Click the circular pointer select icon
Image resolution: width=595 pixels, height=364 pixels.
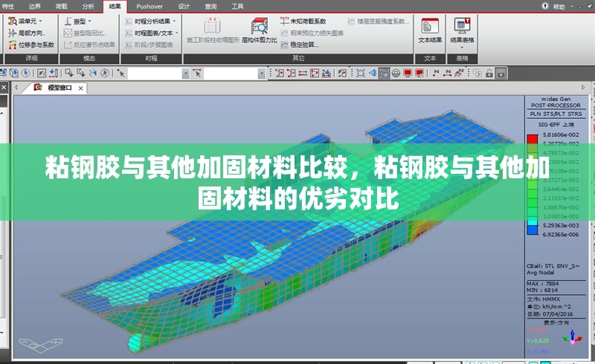[26, 74]
